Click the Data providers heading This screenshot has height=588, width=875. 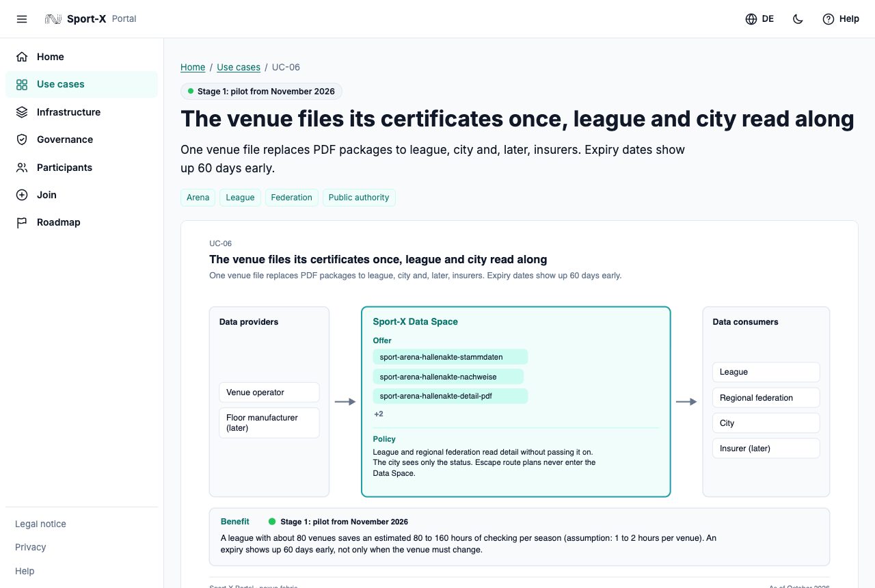[x=249, y=322]
